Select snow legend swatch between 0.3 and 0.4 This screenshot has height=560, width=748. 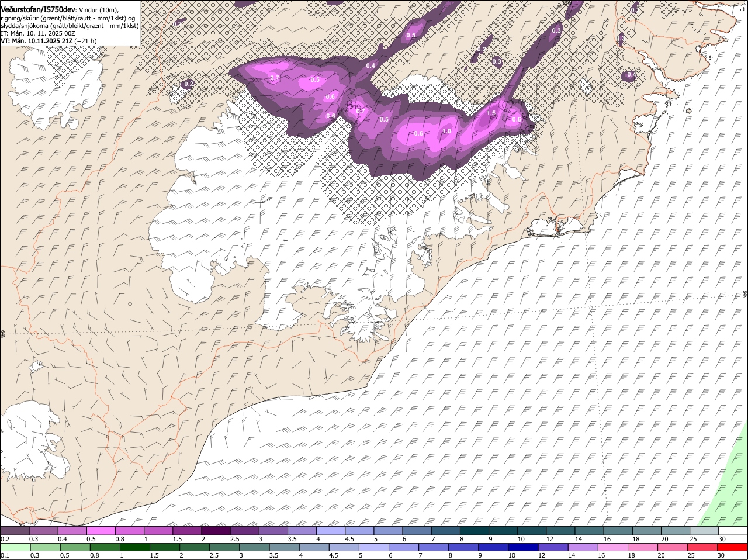pos(43,531)
